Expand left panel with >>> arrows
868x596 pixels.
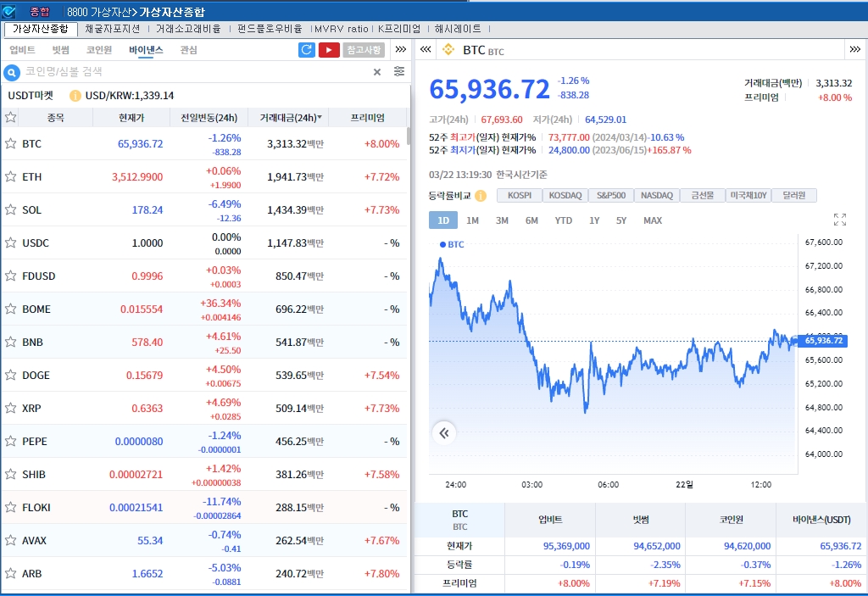tap(401, 50)
